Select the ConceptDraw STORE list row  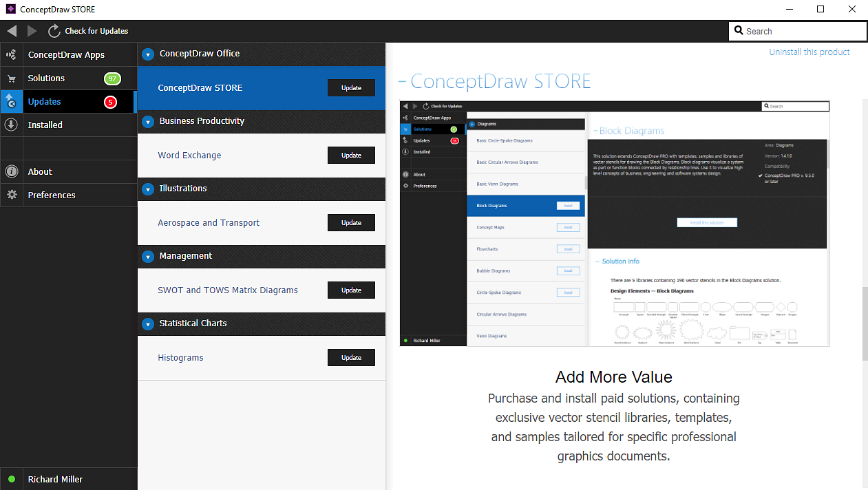pyautogui.click(x=262, y=88)
